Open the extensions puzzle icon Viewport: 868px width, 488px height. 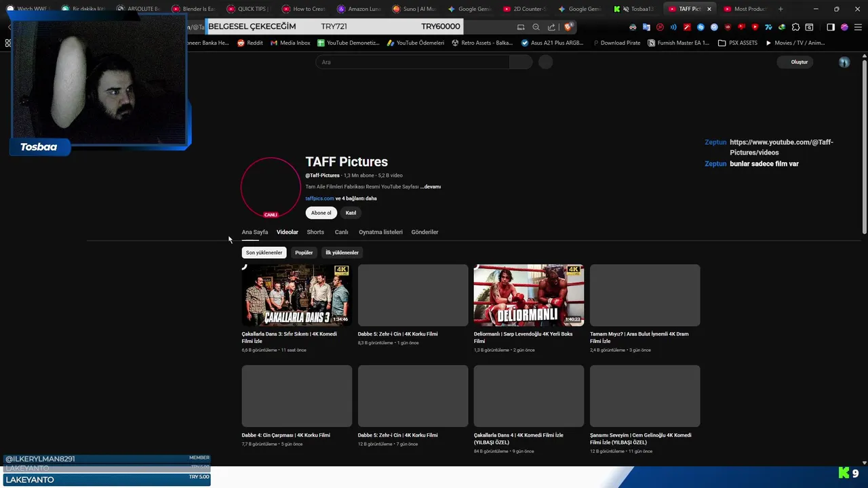tap(795, 27)
